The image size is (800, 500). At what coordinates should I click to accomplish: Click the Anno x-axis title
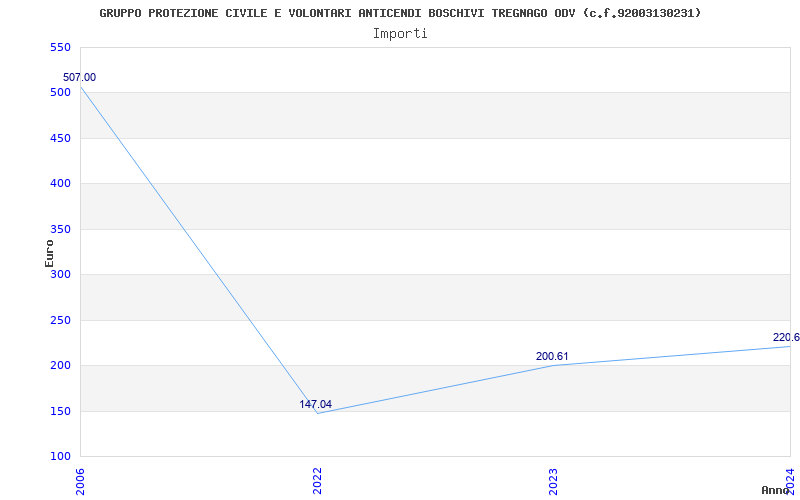pyautogui.click(x=776, y=490)
